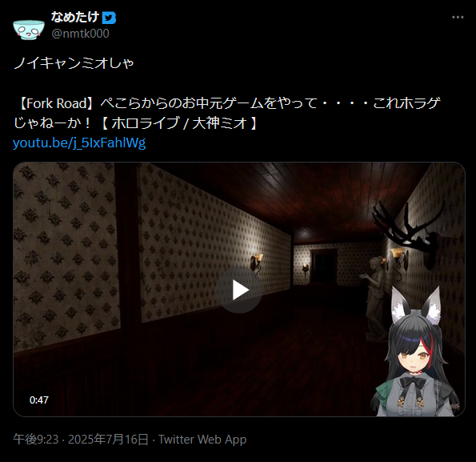Click the statue in the video hallway
Viewport: 476px width, 462px height.
(374, 298)
